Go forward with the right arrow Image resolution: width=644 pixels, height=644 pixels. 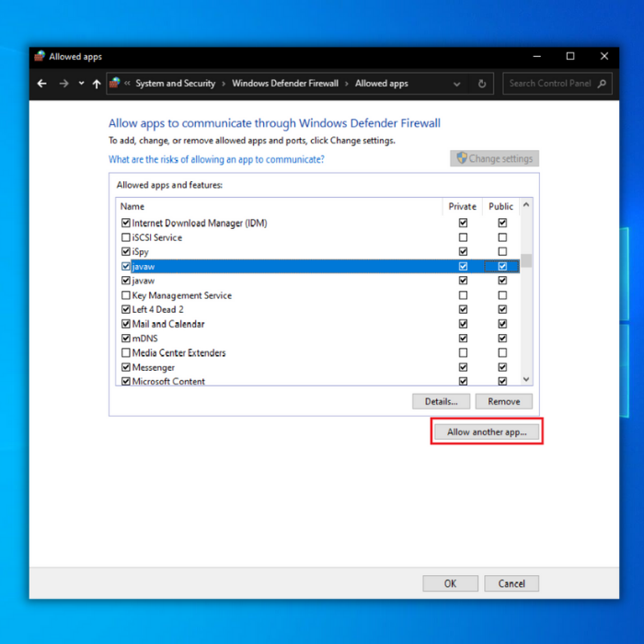click(x=63, y=84)
